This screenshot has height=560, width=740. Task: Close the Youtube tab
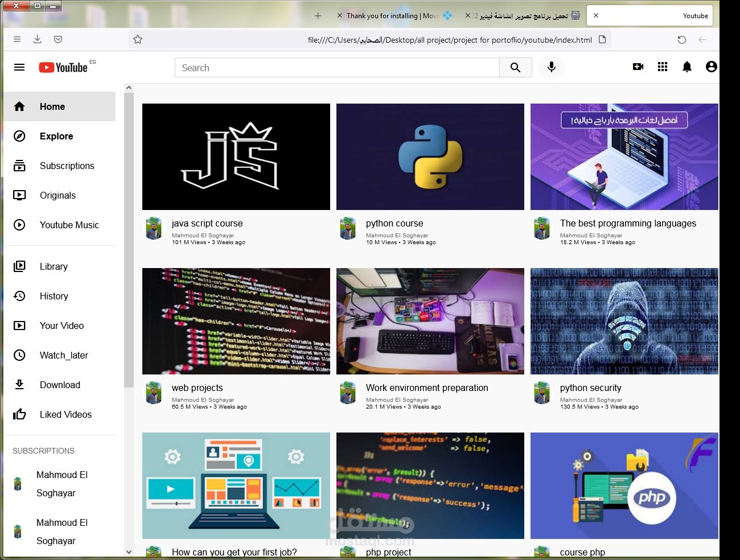pos(596,16)
